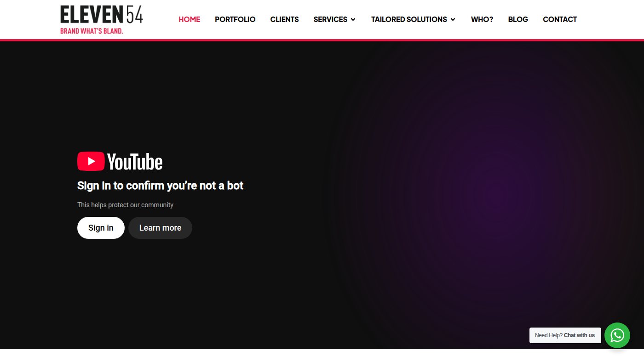Click the Sign in button
Screen dimensions: 644x362
coord(101,228)
